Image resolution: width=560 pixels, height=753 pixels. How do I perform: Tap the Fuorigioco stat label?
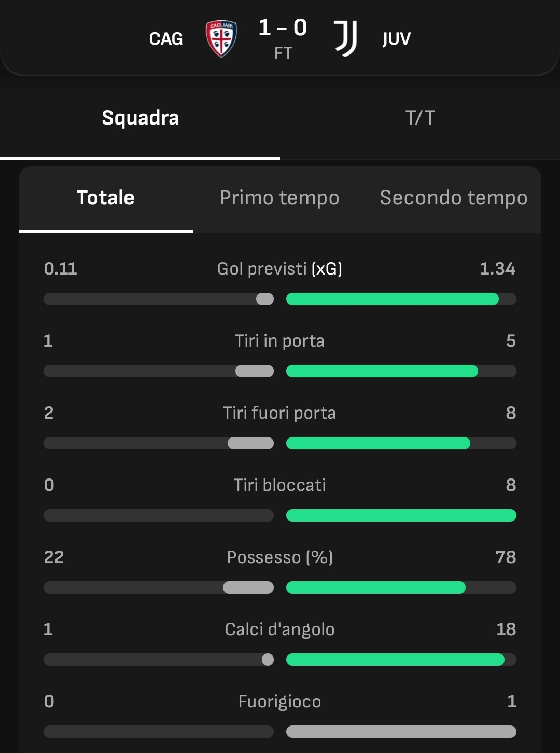[279, 702]
